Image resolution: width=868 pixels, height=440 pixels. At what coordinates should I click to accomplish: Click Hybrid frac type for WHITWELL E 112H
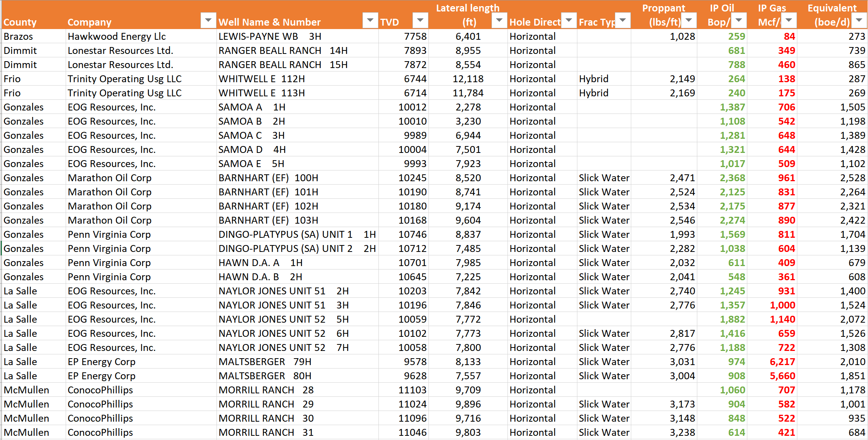coord(604,79)
